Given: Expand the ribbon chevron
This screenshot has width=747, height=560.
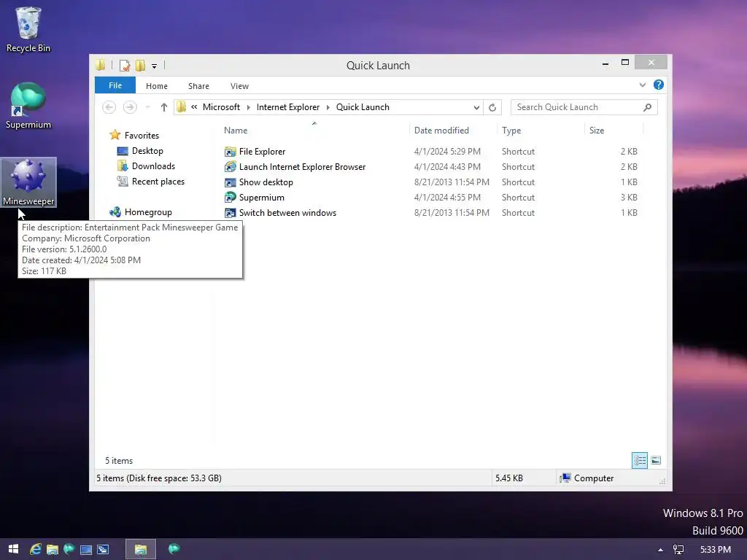Looking at the screenshot, I should 642,85.
